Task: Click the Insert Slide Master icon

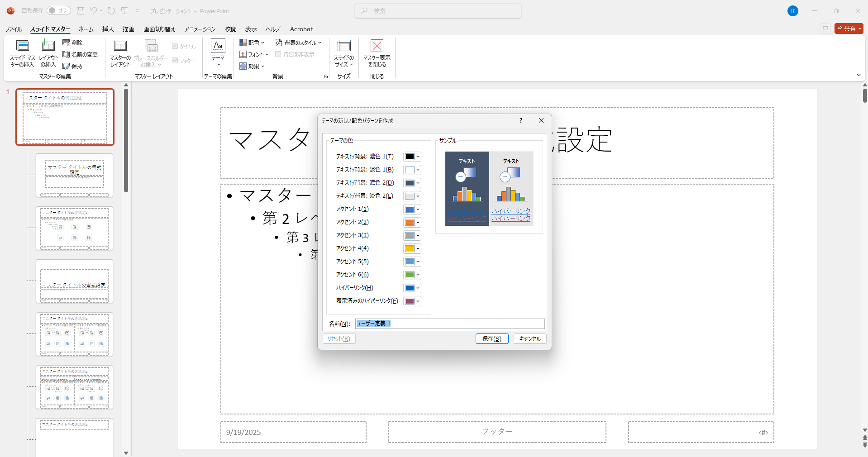Action: coord(23,46)
